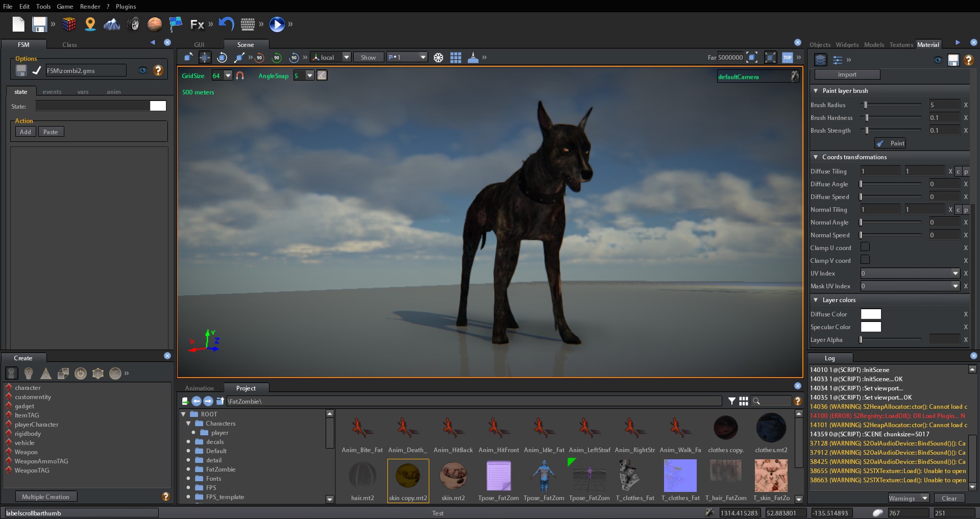Click the Undo arrow icon
Image resolution: width=980 pixels, height=519 pixels.
tap(226, 24)
